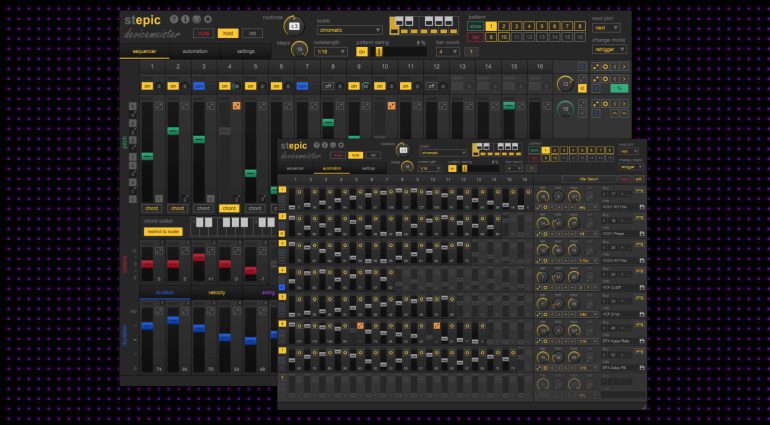Open settings tab in front window
This screenshot has height=425, width=770.
coord(368,168)
